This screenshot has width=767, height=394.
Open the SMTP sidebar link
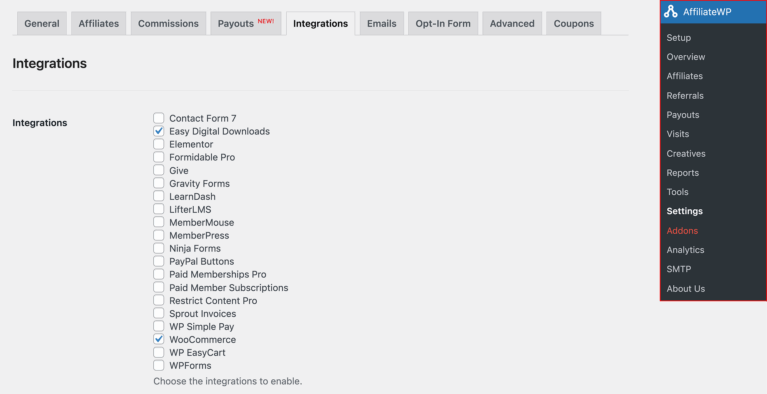(678, 269)
